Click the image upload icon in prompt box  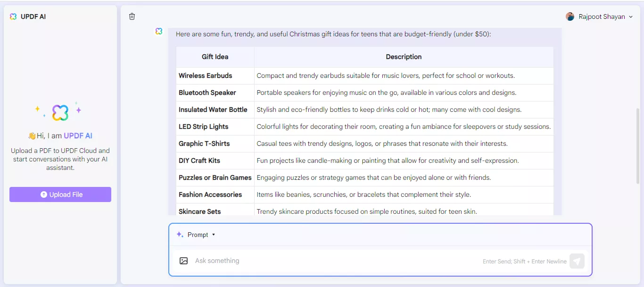coord(184,261)
